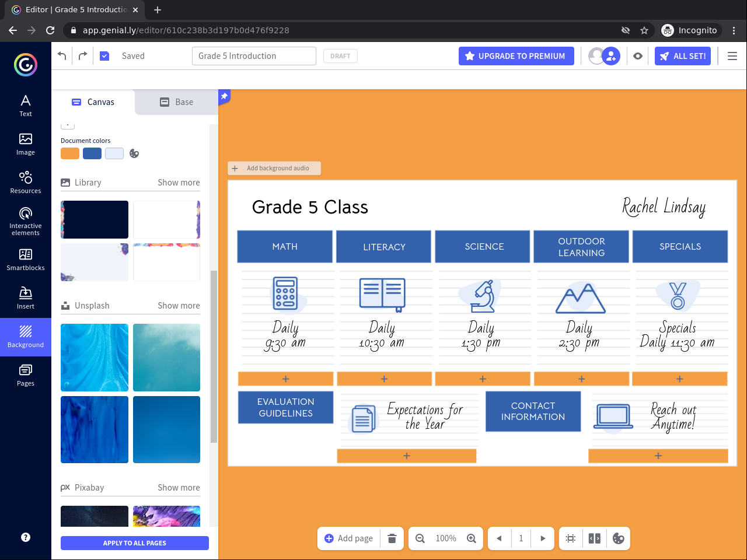Select the EVALUATION GUIDELINES box

coord(286,407)
